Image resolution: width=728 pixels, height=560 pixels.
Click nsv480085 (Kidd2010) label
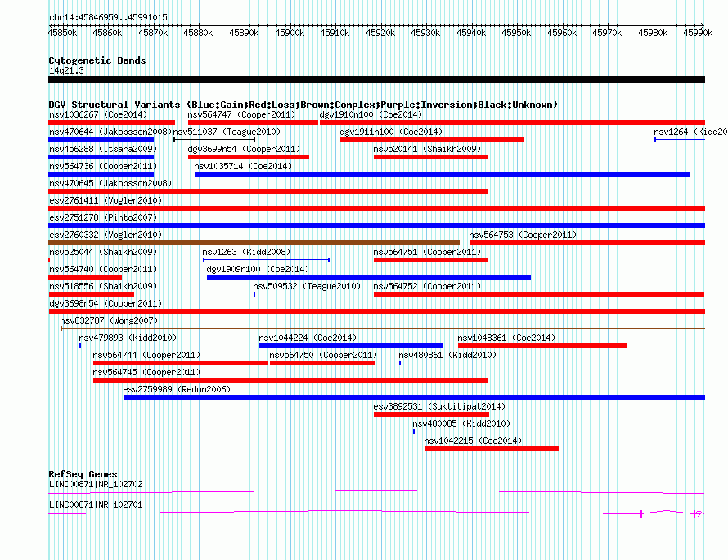click(461, 423)
